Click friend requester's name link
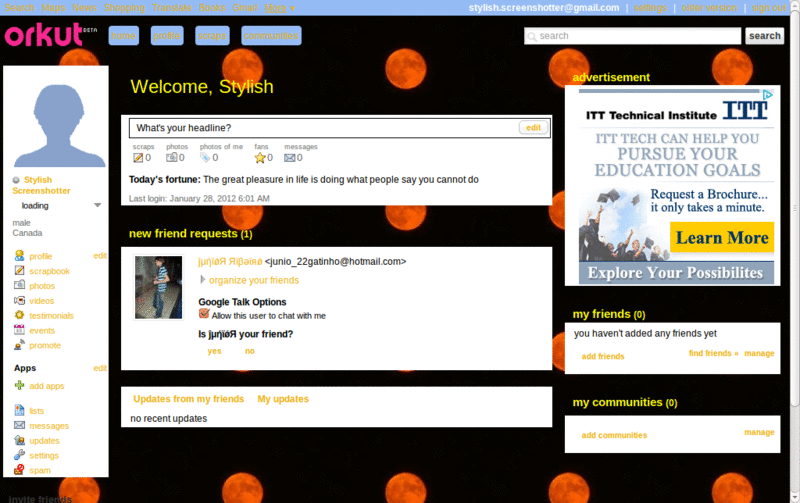This screenshot has width=800, height=503. (x=230, y=262)
